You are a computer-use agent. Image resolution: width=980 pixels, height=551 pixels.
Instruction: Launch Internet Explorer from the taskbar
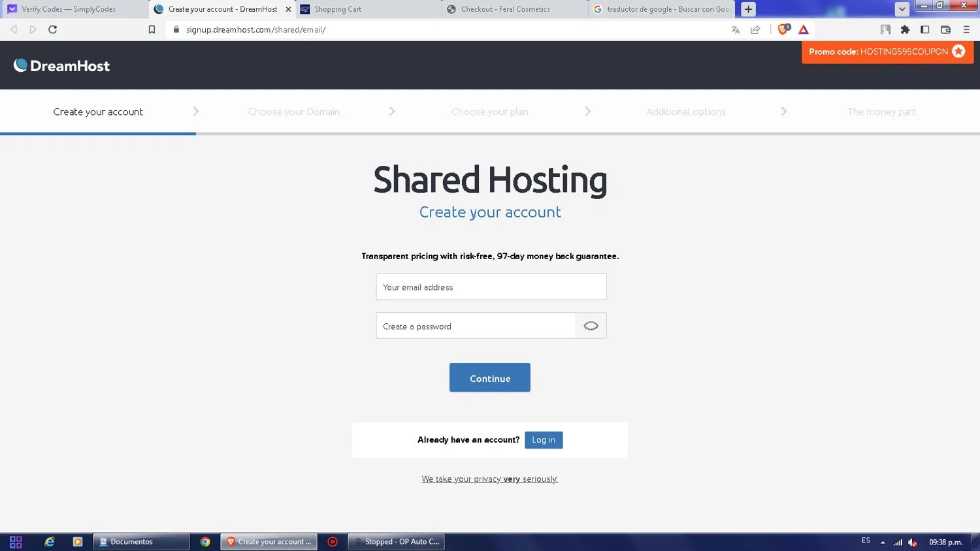click(50, 542)
